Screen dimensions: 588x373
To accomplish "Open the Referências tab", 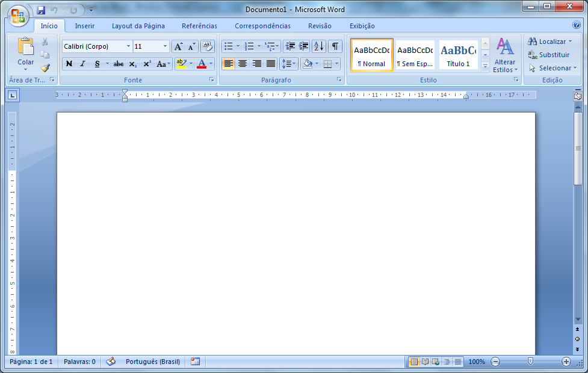I will coord(199,26).
